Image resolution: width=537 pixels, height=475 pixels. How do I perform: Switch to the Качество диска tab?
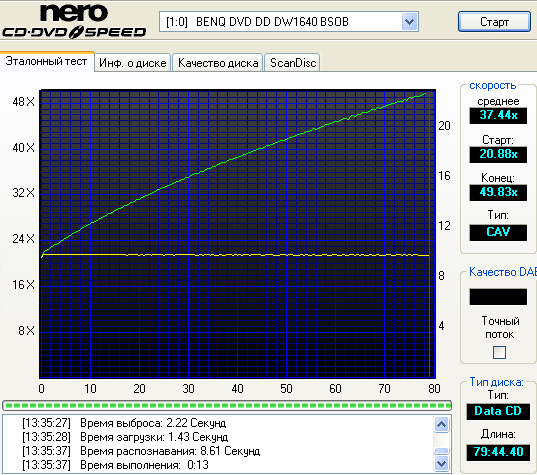[x=218, y=63]
